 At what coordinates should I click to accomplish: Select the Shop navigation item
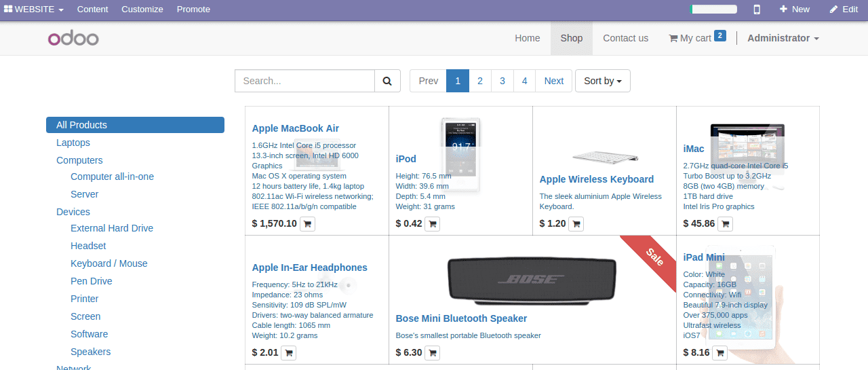tap(572, 38)
